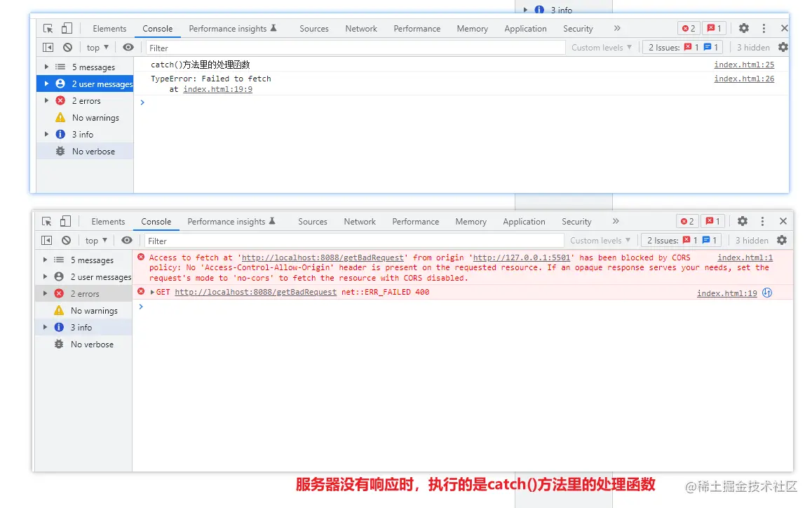Open Security tab in lower DevTools

(576, 221)
